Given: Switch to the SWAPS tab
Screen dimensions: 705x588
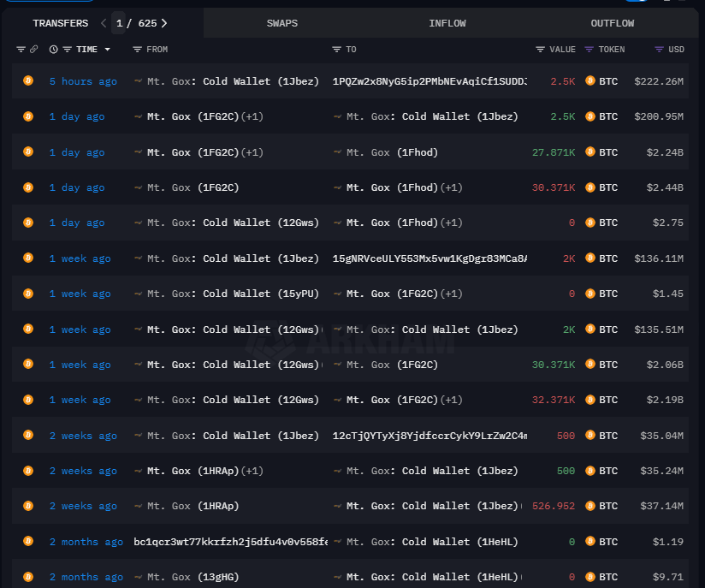Looking at the screenshot, I should click(x=282, y=23).
